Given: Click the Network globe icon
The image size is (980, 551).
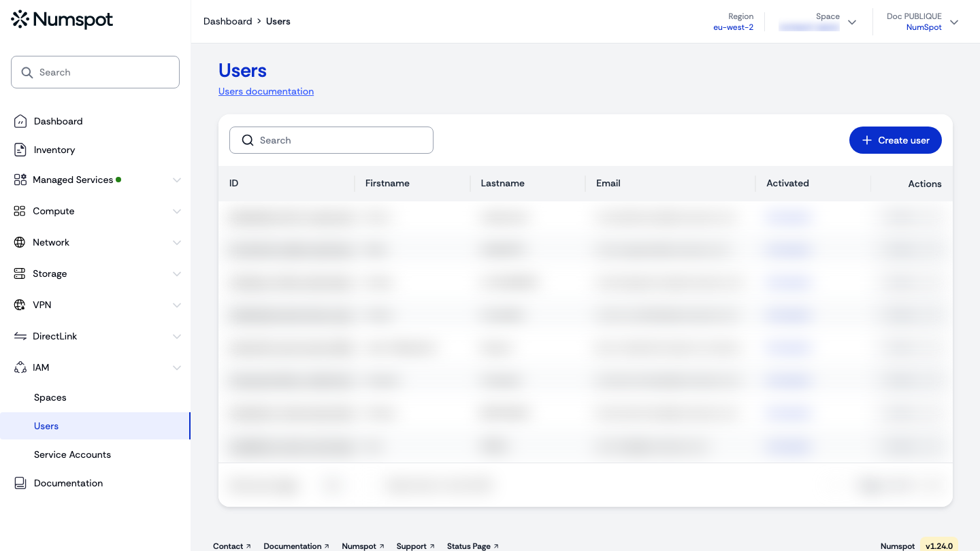Looking at the screenshot, I should click(x=20, y=242).
